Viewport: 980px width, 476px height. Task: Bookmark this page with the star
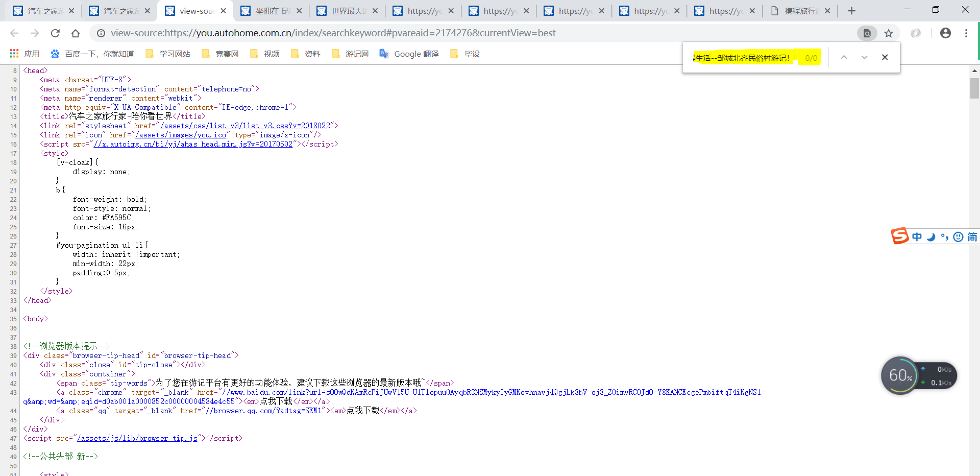tap(889, 33)
